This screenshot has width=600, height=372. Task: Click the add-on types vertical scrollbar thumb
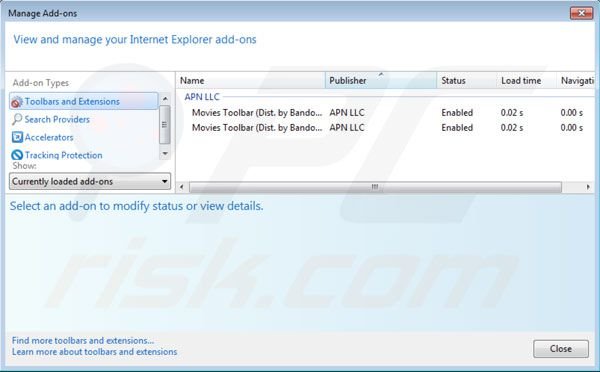click(x=165, y=124)
